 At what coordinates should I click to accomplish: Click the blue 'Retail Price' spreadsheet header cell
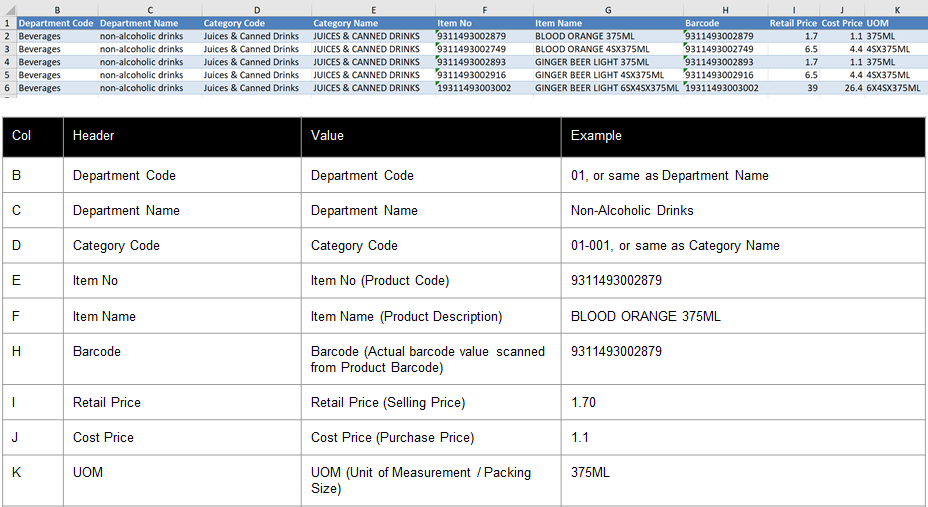pyautogui.click(x=794, y=23)
